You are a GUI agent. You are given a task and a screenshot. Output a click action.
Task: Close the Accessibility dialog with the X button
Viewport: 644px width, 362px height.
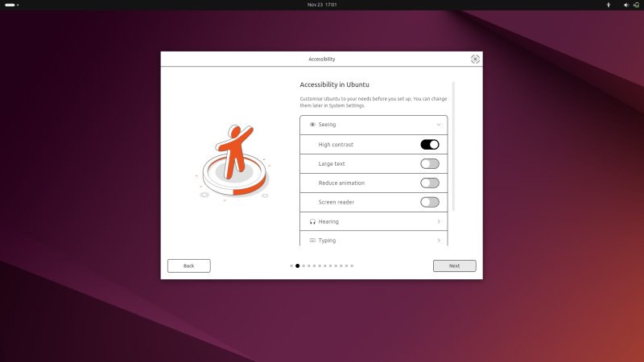[475, 59]
